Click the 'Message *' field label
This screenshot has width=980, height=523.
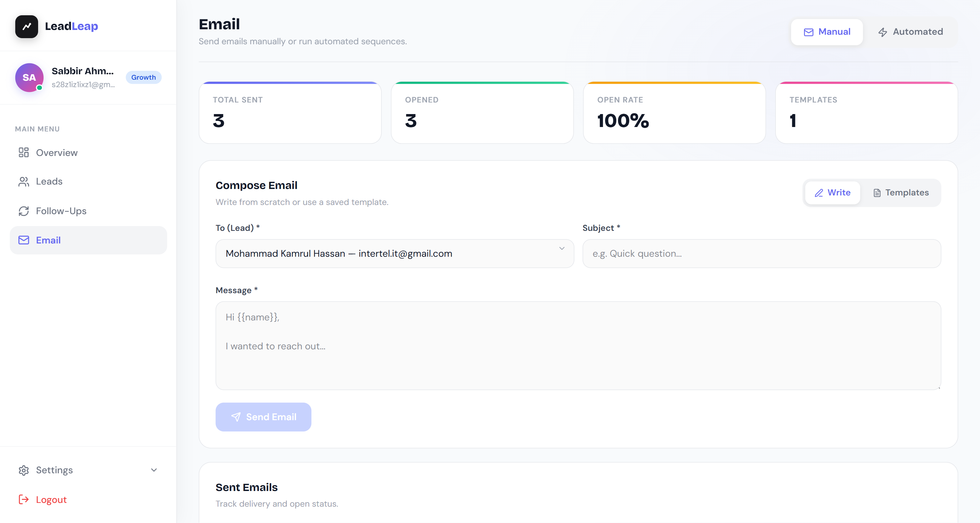[236, 290]
